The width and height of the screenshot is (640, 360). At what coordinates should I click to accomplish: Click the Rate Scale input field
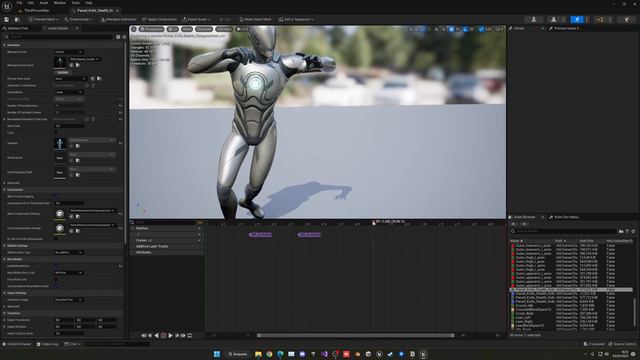(x=69, y=126)
